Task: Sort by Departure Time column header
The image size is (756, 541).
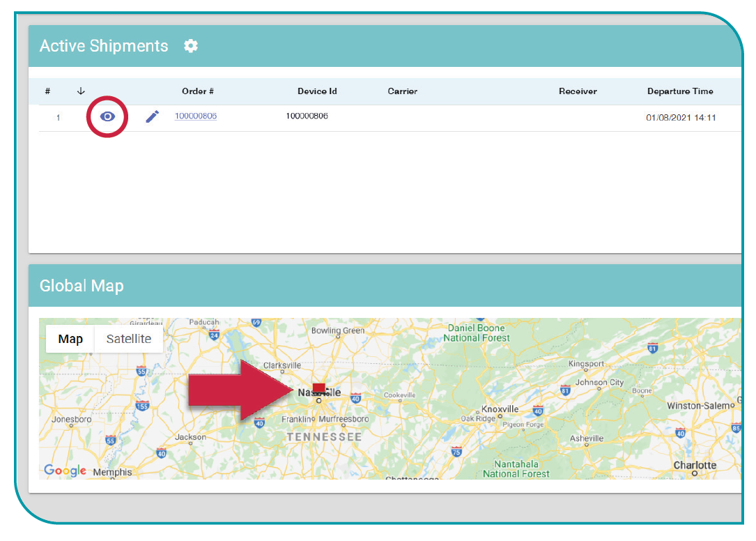Action: 680,91
